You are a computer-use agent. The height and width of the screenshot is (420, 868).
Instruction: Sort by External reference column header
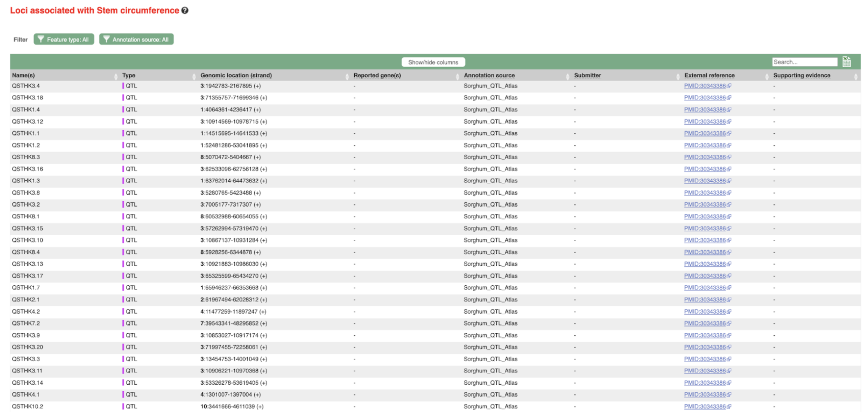pos(709,75)
